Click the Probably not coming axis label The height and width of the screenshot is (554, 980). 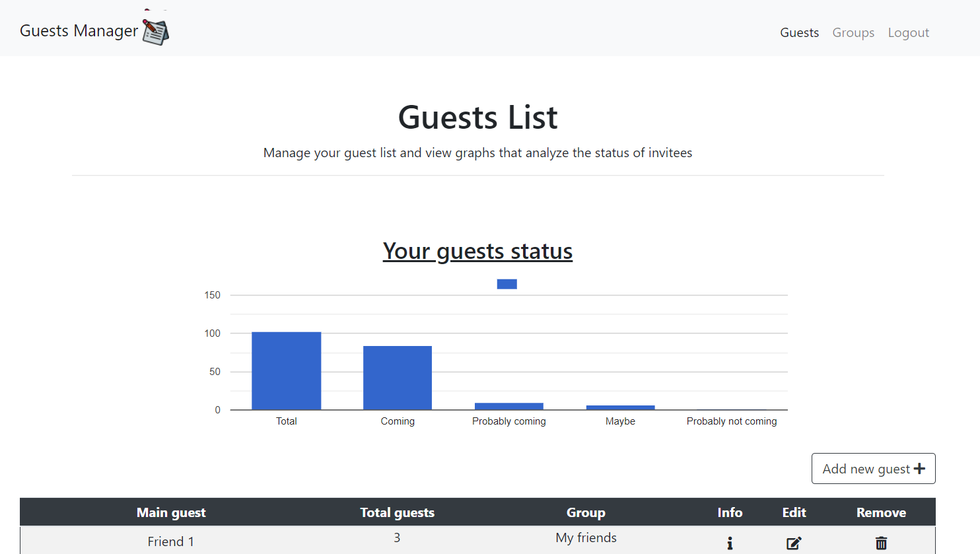click(x=732, y=421)
